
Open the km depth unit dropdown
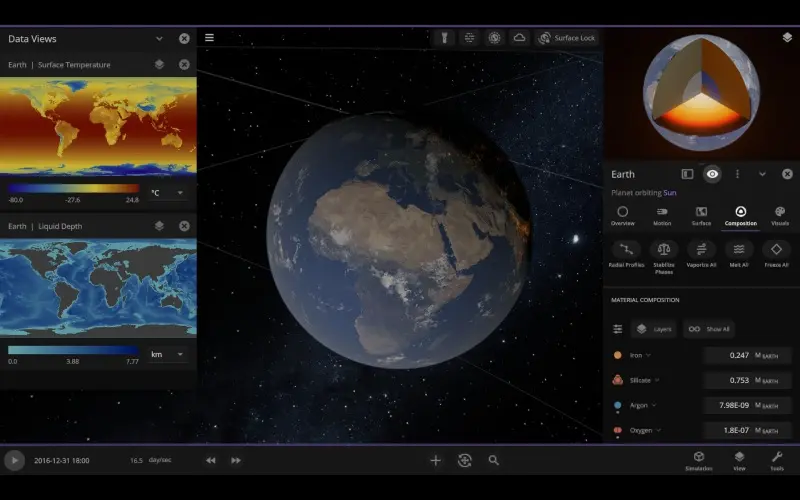click(168, 354)
